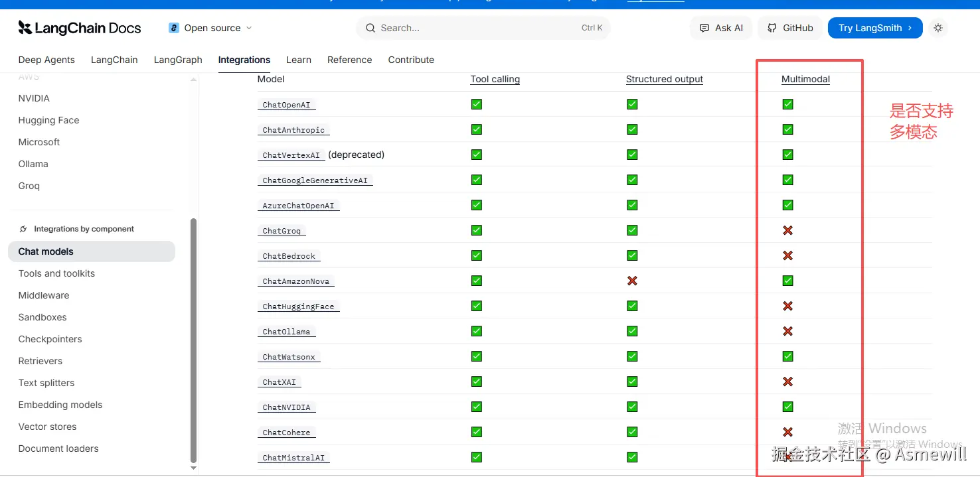The image size is (980, 477).
Task: Open Checkpointers sidebar item
Action: point(50,339)
